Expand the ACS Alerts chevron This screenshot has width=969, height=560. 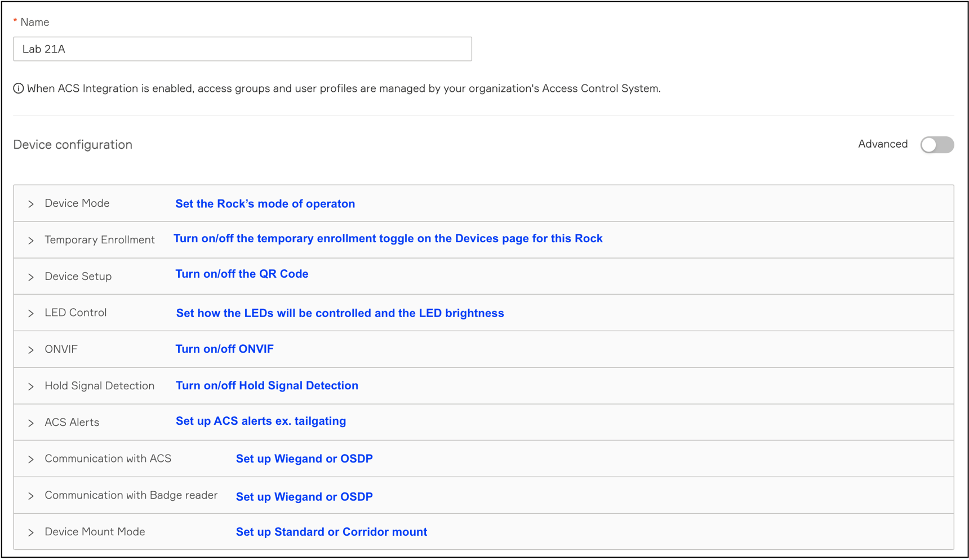pyautogui.click(x=31, y=423)
